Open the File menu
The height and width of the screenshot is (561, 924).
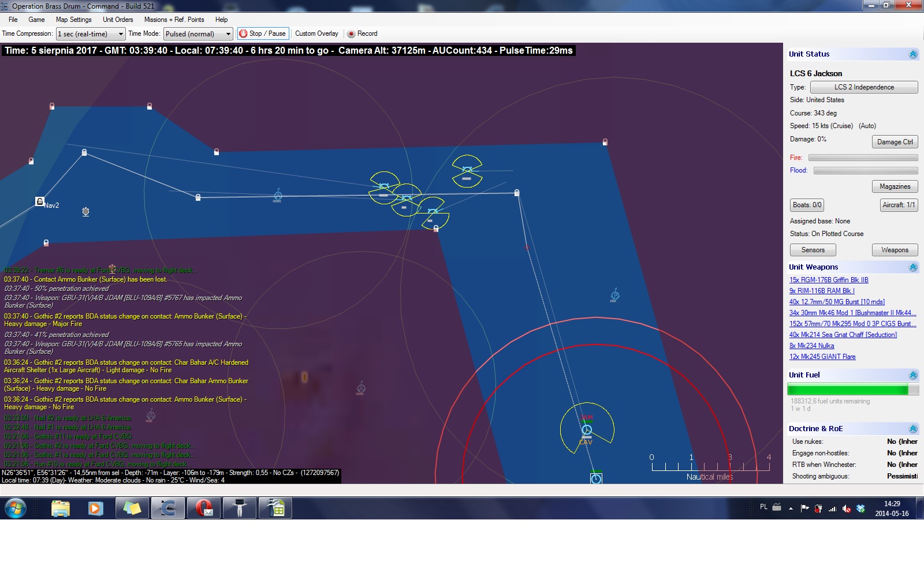(x=13, y=20)
